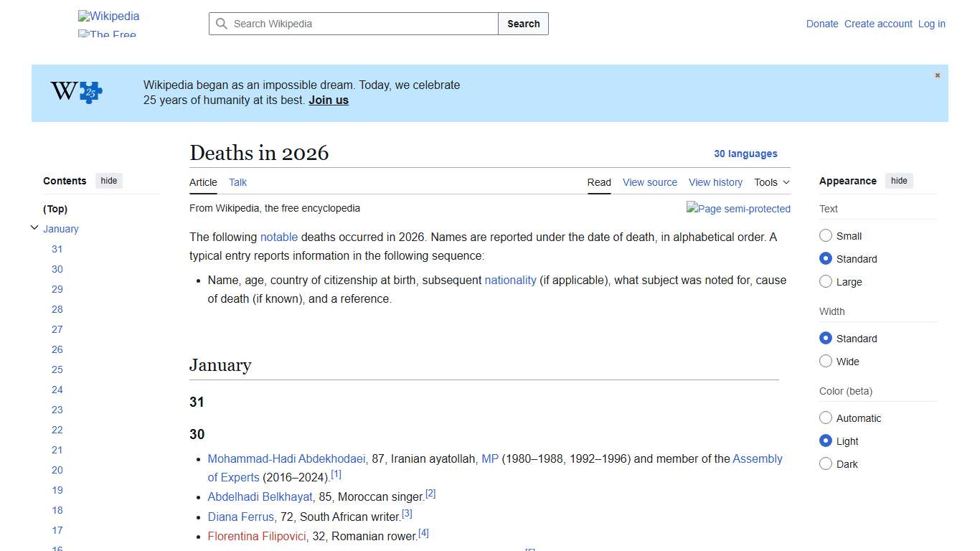Click the magnifying glass icon in the search bar

(222, 24)
